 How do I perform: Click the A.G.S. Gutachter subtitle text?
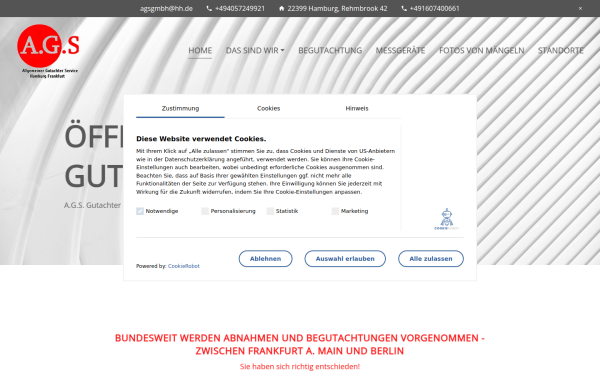pos(92,205)
